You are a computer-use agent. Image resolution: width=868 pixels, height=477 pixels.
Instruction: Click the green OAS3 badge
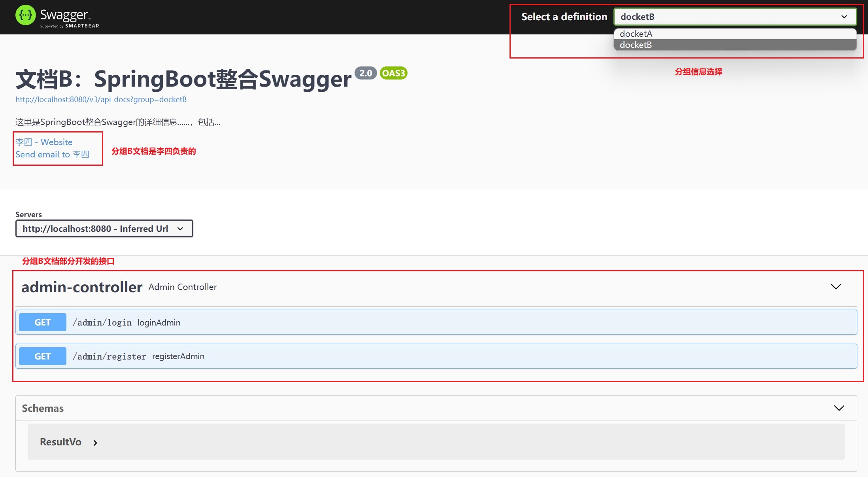coord(393,73)
